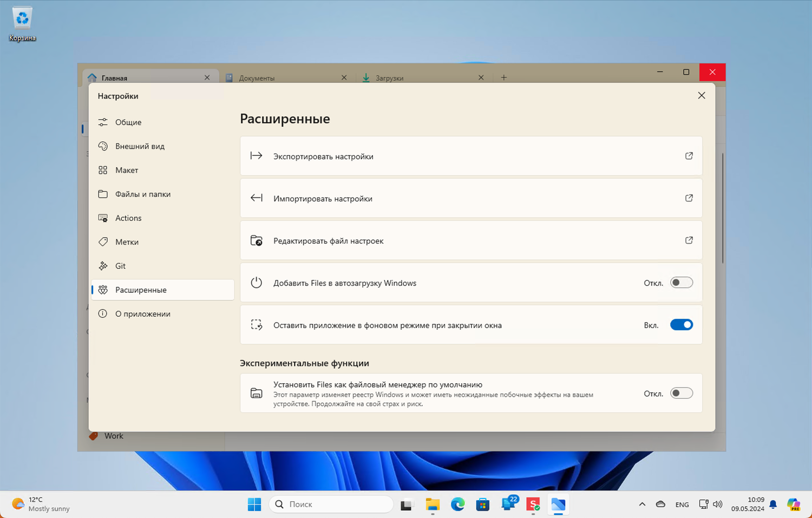Select the Корзина icon on the desktop
Viewport: 812px width, 518px height.
click(22, 24)
